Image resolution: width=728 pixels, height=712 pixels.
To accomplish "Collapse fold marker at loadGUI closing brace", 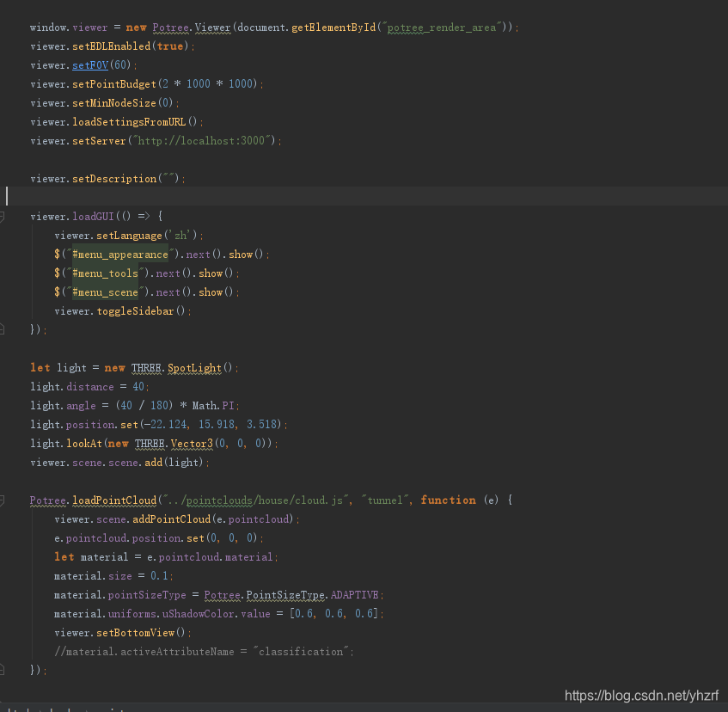I will [2, 329].
